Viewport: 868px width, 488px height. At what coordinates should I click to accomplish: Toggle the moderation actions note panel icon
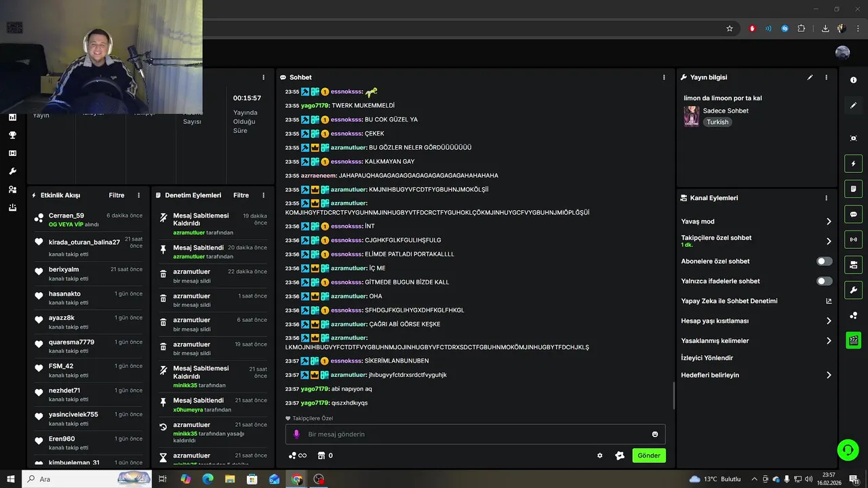[853, 188]
